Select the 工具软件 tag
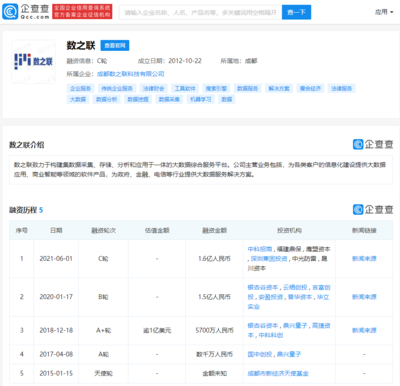The width and height of the screenshot is (400, 386). coord(185,88)
